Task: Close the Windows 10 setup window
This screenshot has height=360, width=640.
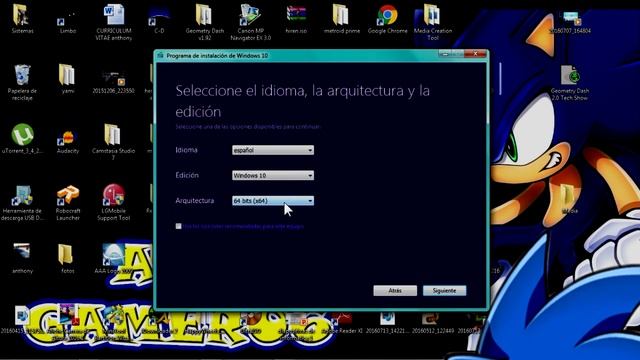Action: coord(476,54)
